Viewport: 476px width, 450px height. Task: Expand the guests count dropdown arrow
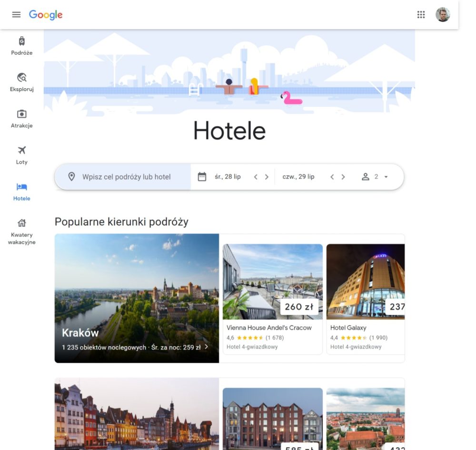[386, 177]
